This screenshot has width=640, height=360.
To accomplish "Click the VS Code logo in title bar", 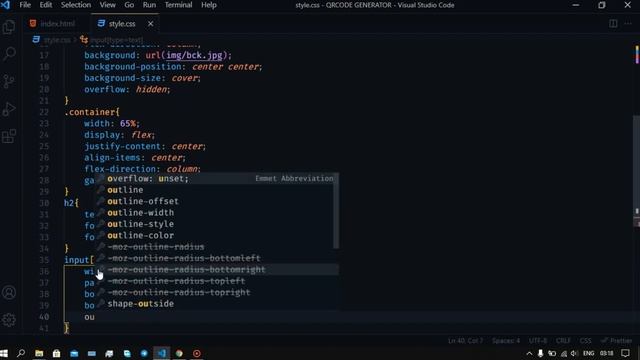I will (x=5, y=5).
